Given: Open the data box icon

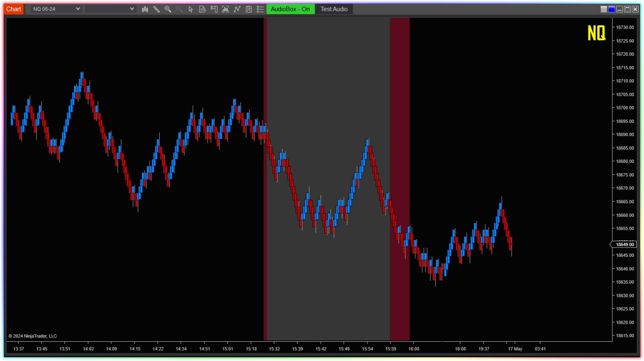Looking at the screenshot, I should [x=202, y=9].
